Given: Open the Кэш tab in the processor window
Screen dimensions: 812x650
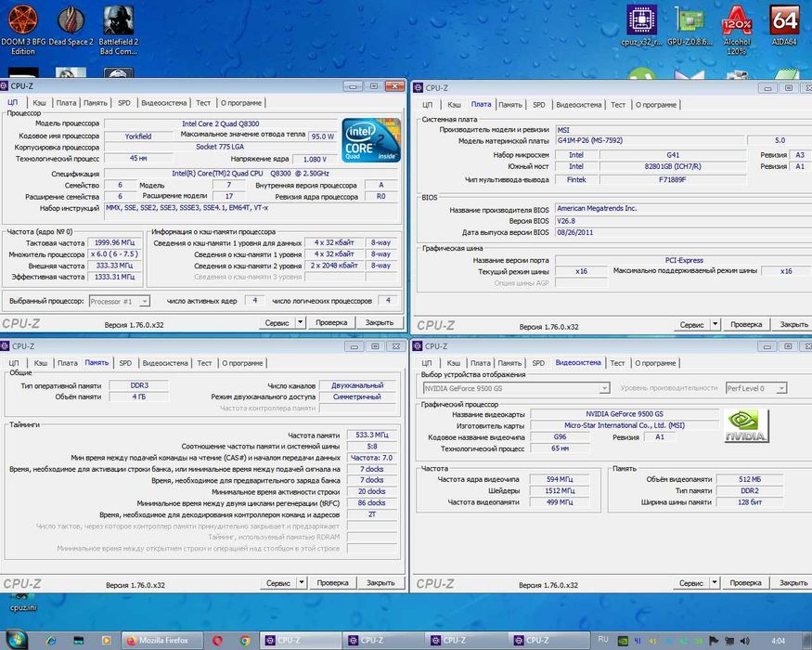Looking at the screenshot, I should click(39, 103).
